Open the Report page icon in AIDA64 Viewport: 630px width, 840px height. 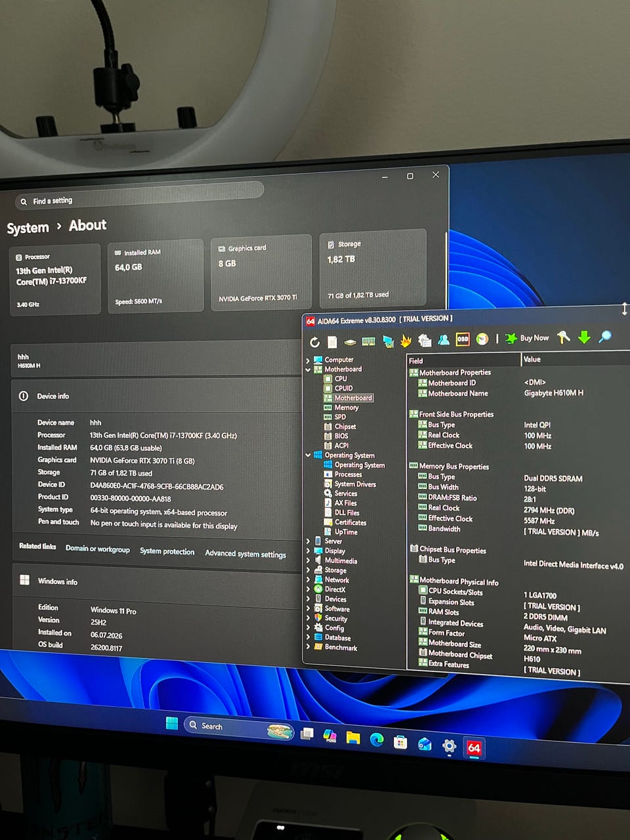[333, 342]
